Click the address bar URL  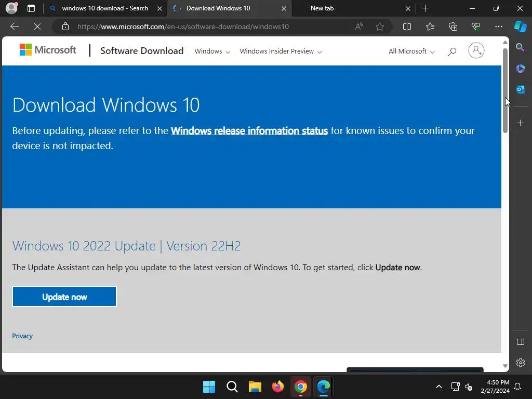183,26
